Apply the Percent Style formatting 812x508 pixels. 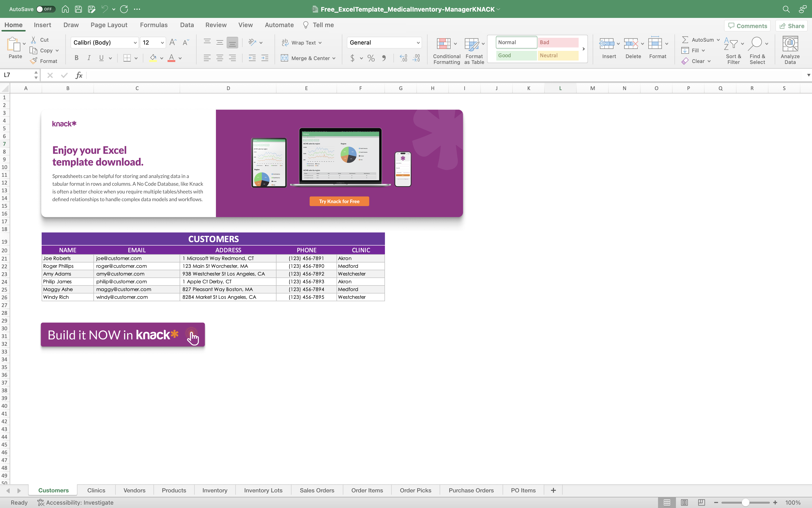[371, 58]
